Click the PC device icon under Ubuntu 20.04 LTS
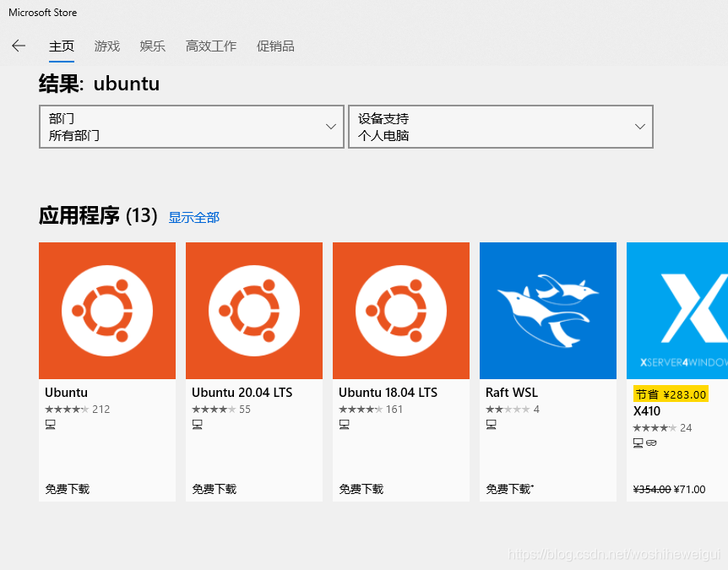Image resolution: width=728 pixels, height=570 pixels. 198,424
